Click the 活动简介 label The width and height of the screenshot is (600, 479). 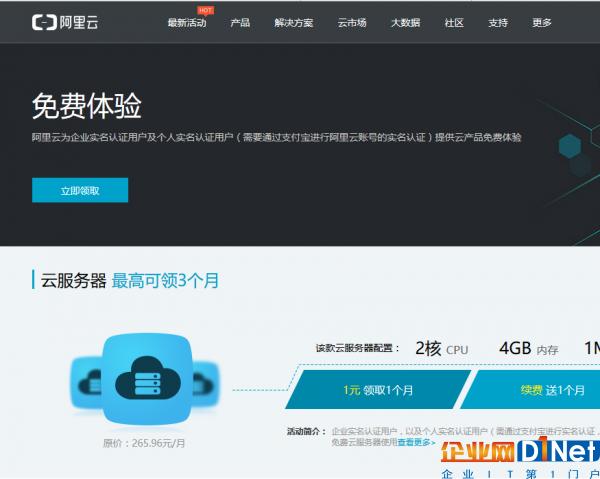(307, 432)
